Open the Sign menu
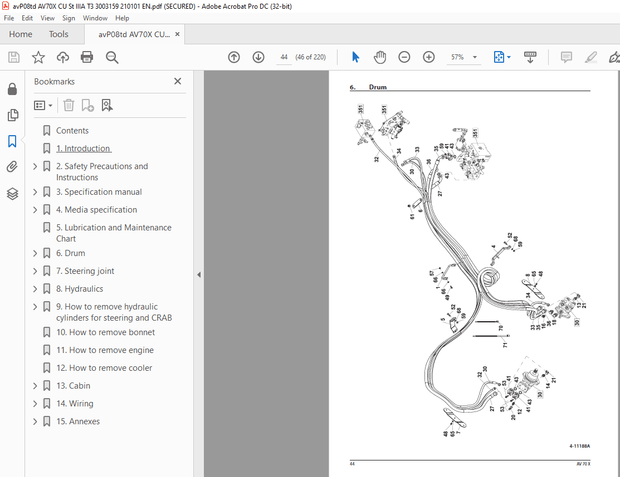This screenshot has height=477, width=620. pos(68,18)
